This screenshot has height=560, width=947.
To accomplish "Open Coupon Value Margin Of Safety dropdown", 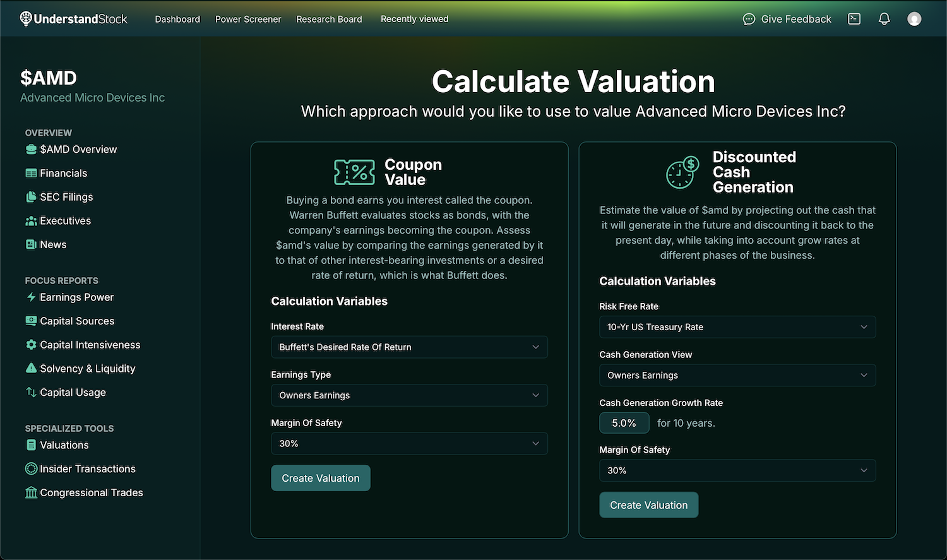I will (x=409, y=444).
